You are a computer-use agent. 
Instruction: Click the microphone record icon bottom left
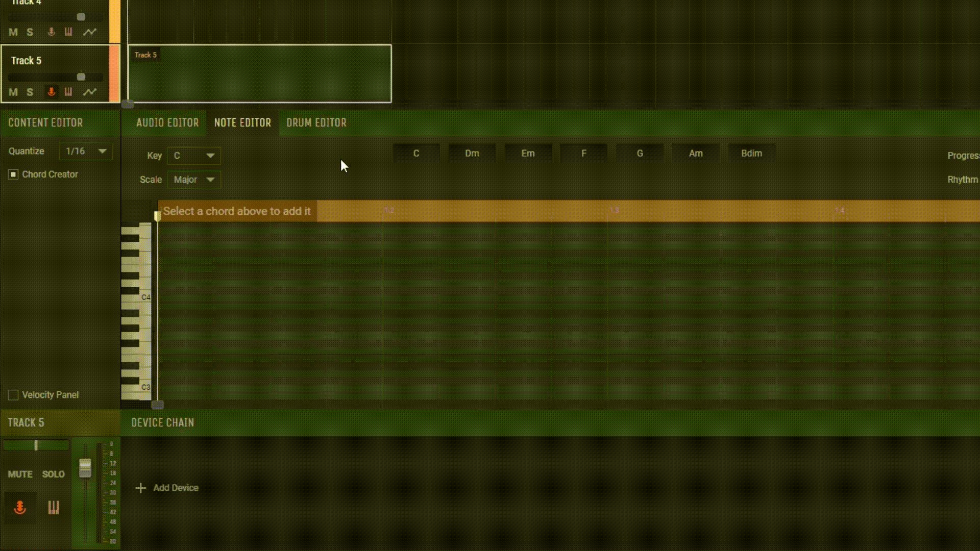click(x=19, y=507)
